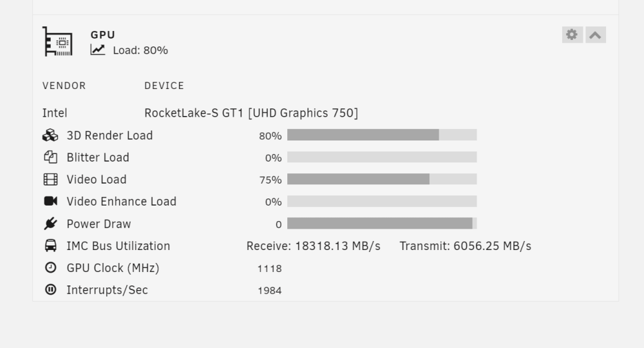The width and height of the screenshot is (644, 348).
Task: Click the Power Draw progress bar
Action: tap(382, 224)
